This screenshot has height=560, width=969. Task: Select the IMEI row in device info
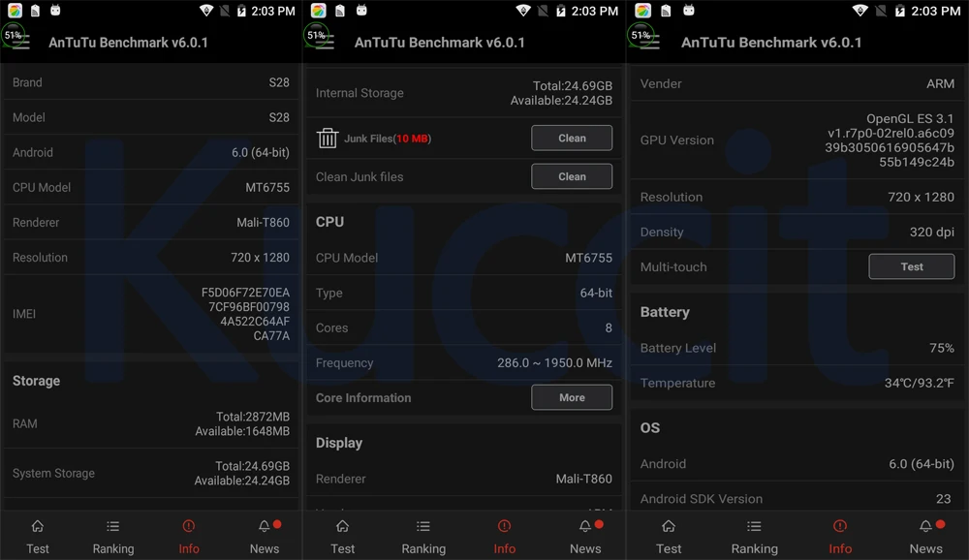point(151,314)
